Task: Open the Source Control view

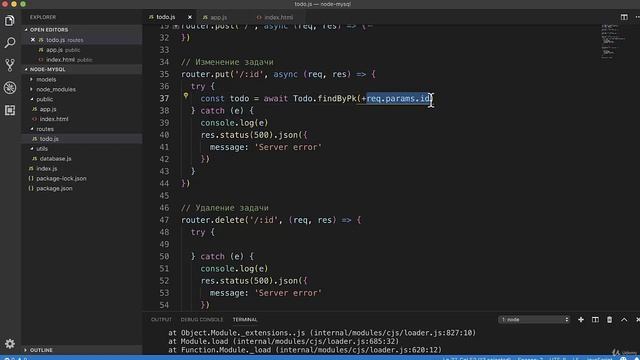Action: [x=9, y=65]
